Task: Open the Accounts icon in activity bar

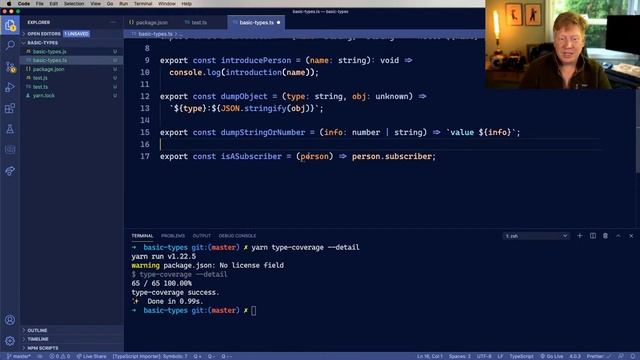Action: [x=10, y=320]
